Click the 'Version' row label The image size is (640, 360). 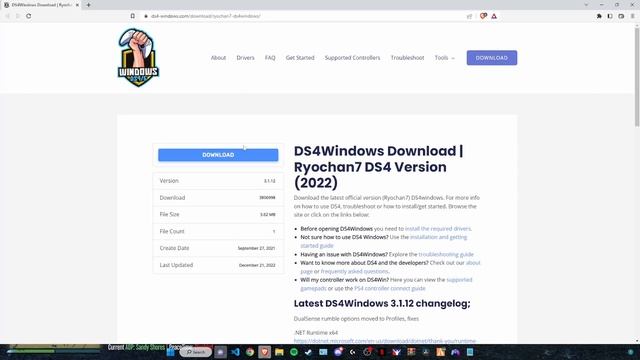[x=169, y=180]
